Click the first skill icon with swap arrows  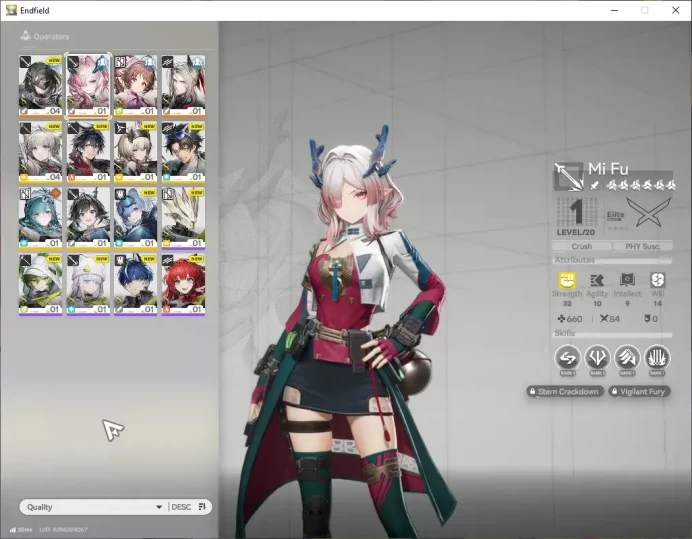tap(568, 358)
